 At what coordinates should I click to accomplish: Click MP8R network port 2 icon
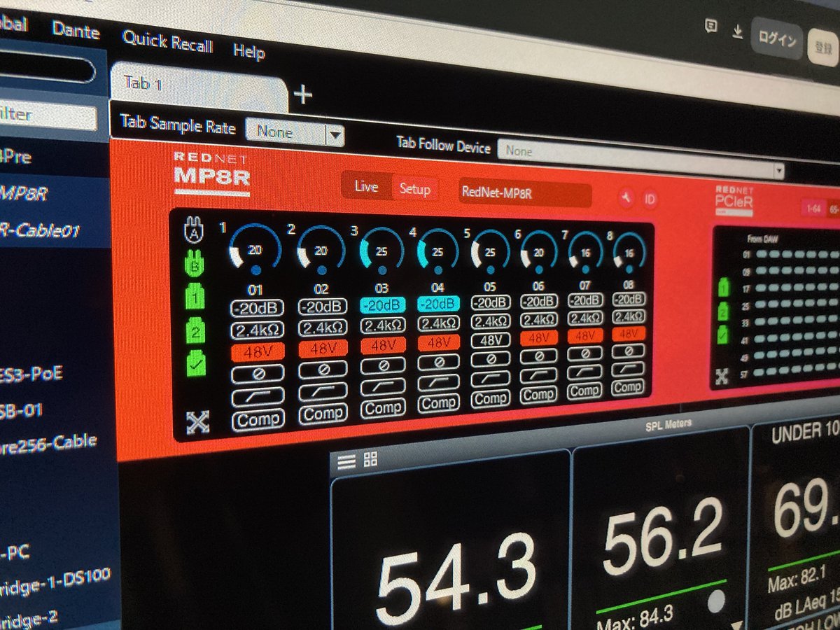coord(195,330)
